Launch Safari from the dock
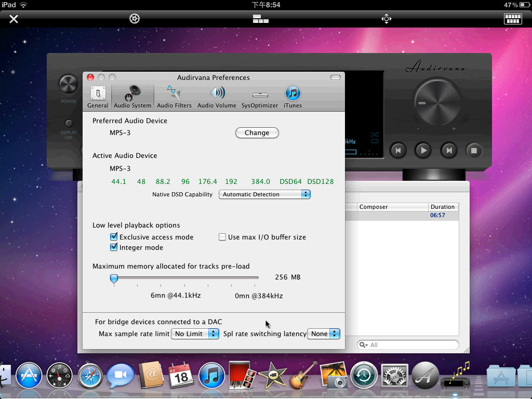This screenshot has height=399, width=532. click(x=90, y=376)
